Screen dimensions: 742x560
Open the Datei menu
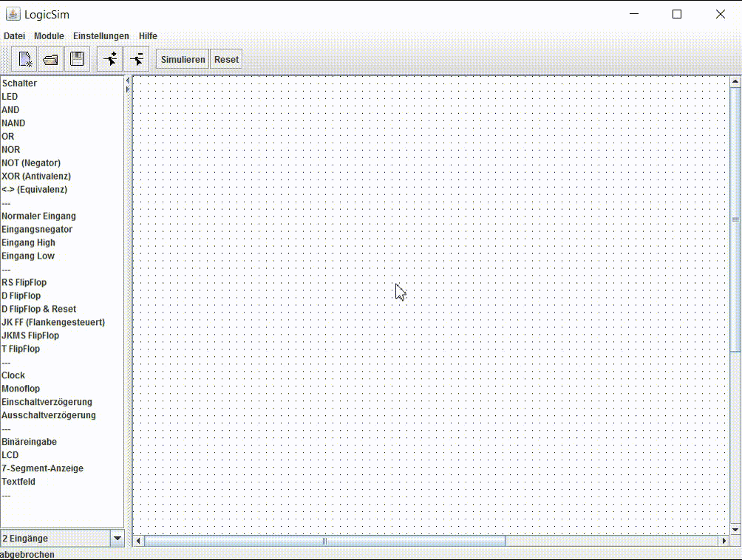(x=14, y=35)
